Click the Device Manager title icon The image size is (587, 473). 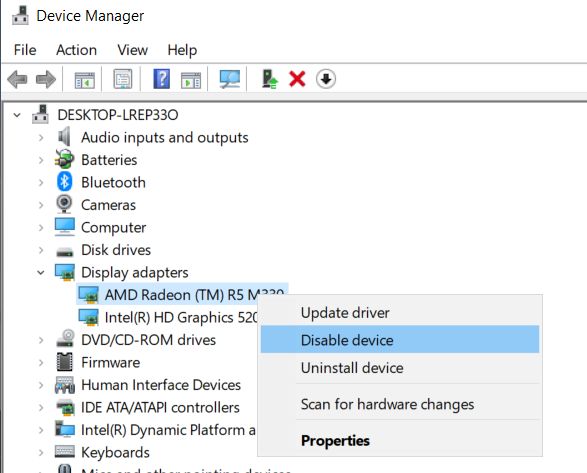pos(20,16)
